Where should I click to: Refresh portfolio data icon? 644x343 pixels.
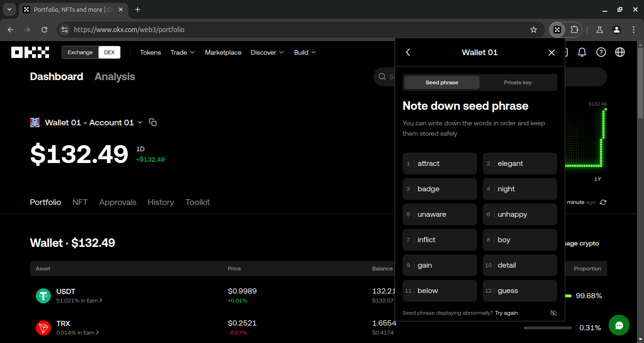603,202
